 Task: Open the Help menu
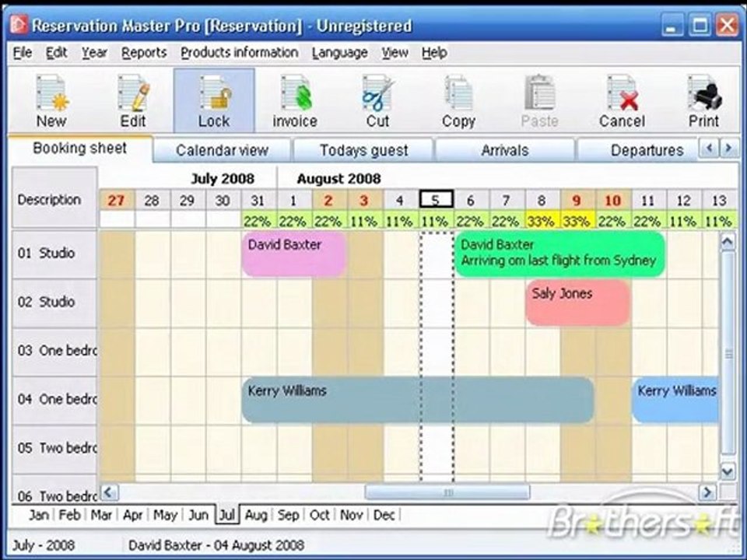click(x=434, y=52)
